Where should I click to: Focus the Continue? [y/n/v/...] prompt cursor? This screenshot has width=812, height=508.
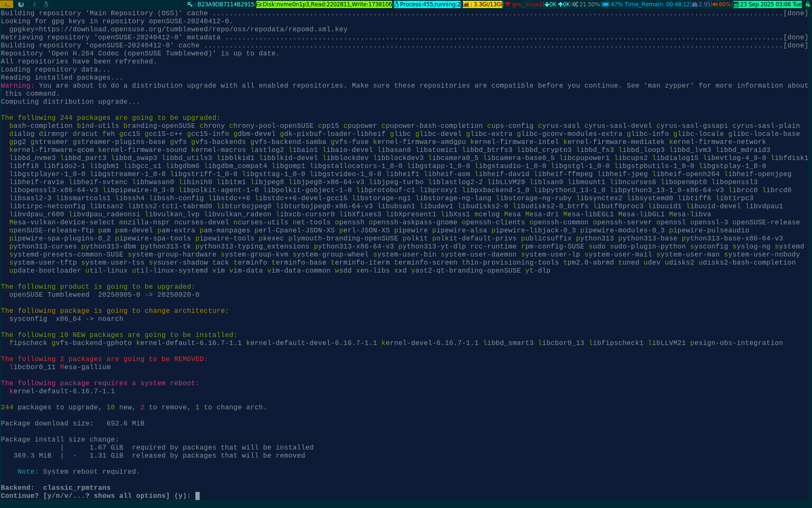pos(197,496)
